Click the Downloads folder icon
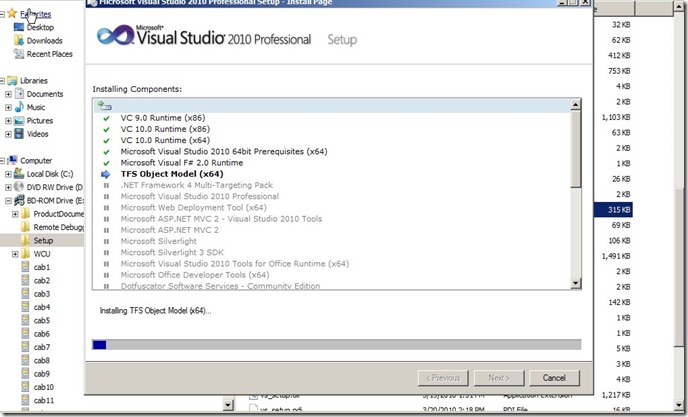 [19, 40]
